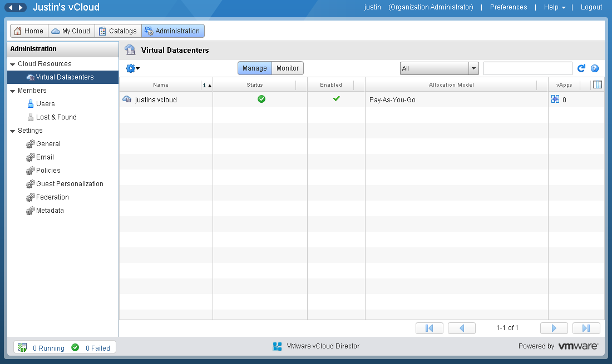Switch to Manage view
This screenshot has width=612, height=364.
coord(254,68)
